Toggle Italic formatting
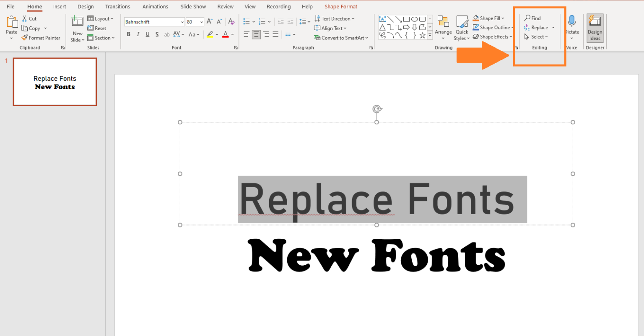This screenshot has width=644, height=336. tap(138, 34)
